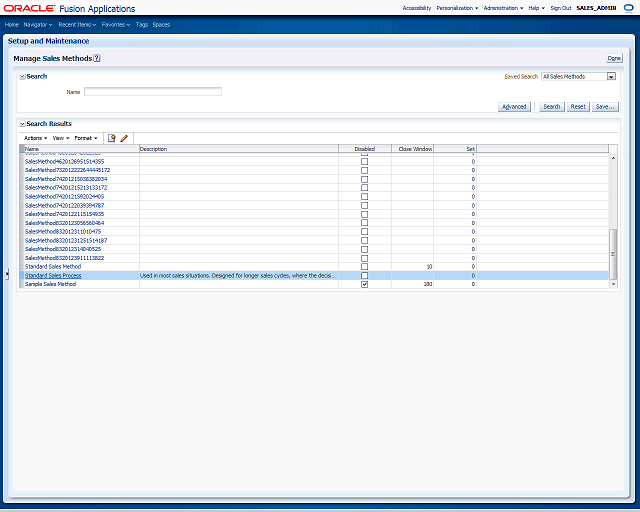Click the Description column header

coord(239,149)
